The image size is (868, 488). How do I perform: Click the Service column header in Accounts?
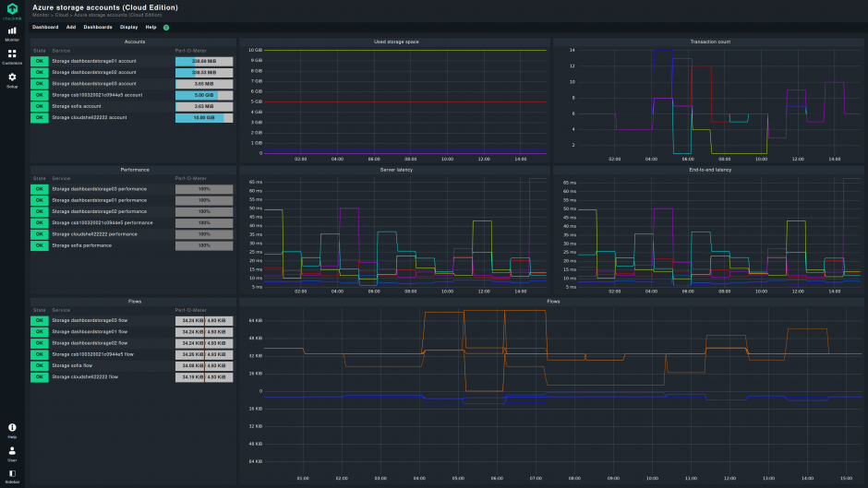point(61,51)
